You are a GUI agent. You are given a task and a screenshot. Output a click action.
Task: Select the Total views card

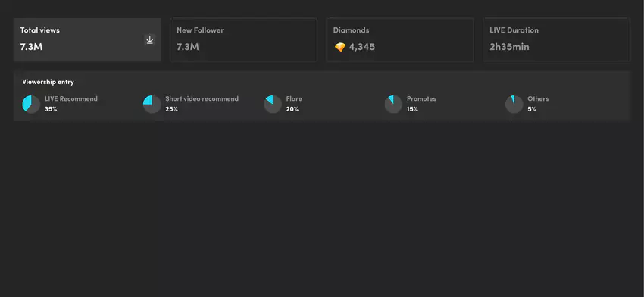(87, 40)
